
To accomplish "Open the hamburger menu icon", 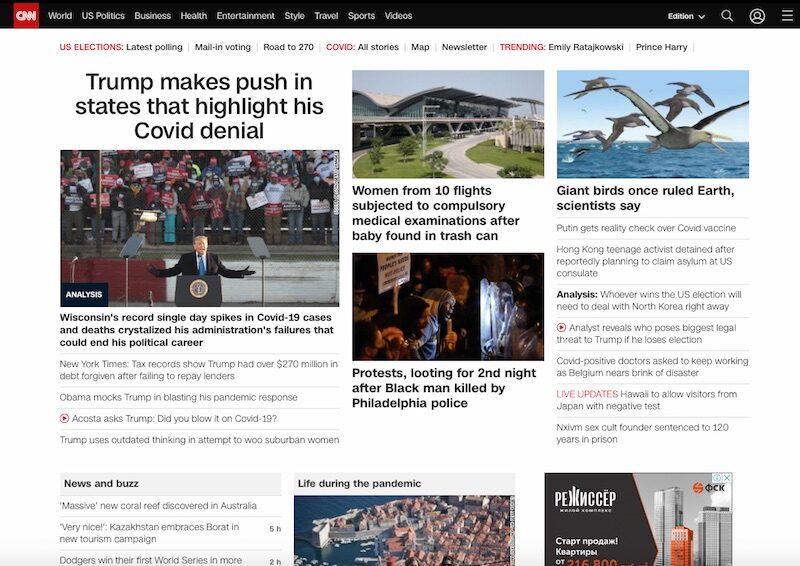I will click(787, 16).
